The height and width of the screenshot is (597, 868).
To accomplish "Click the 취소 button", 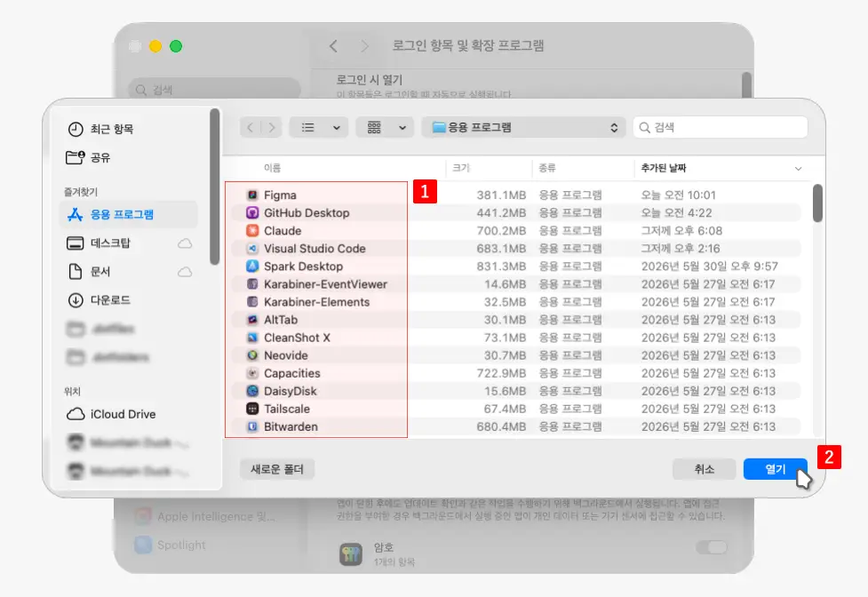I will [705, 469].
